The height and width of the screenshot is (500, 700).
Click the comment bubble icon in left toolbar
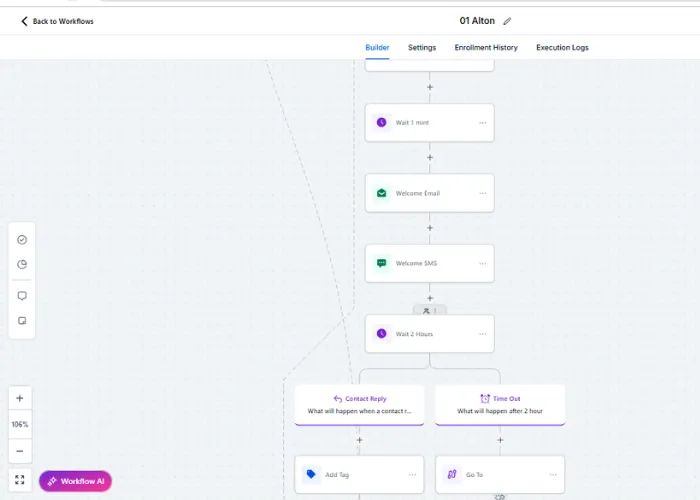[x=22, y=296]
